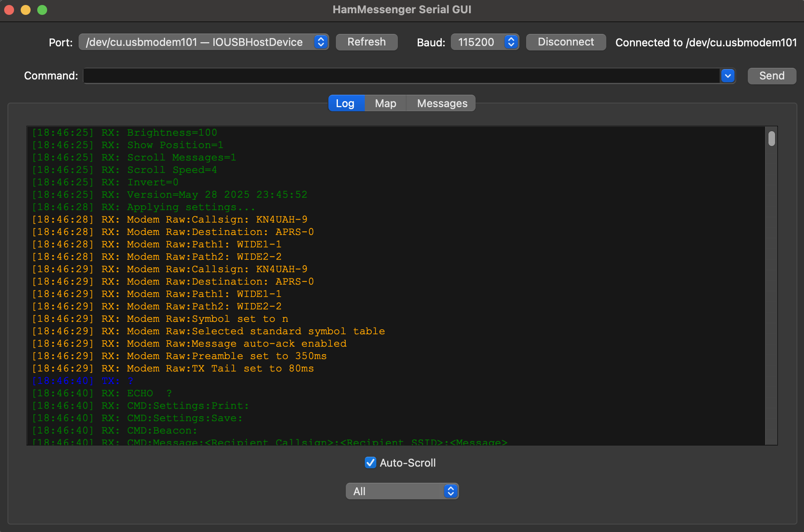Viewport: 804px width, 532px height.
Task: Click the log line 'Invert=0'
Action: pyautogui.click(x=105, y=182)
